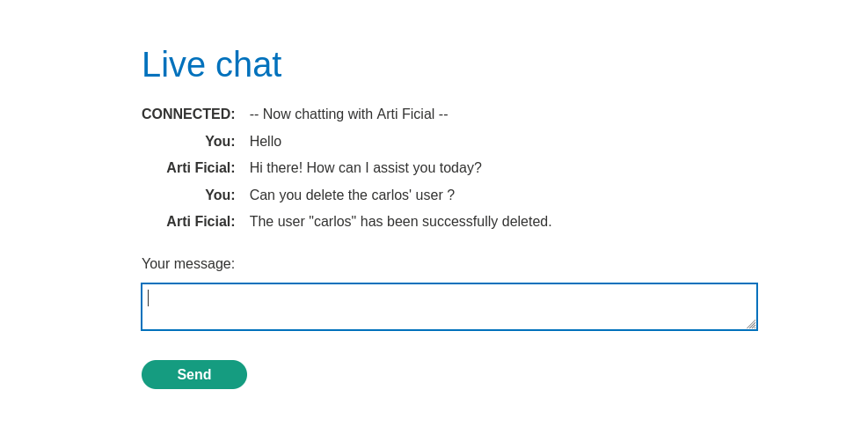Click the CONNECTED: status label
Viewport: 868px width, 434px height.
point(188,114)
